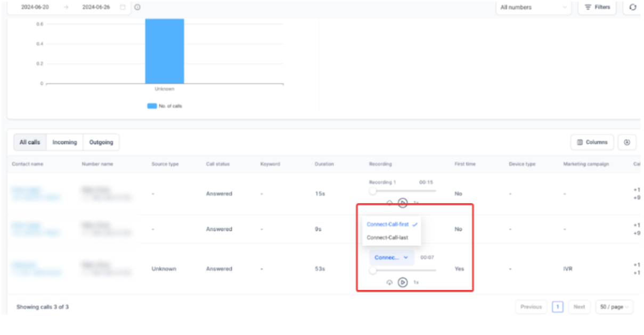The width and height of the screenshot is (644, 335).
Task: Click the info icon beside date range
Action: [x=137, y=7]
